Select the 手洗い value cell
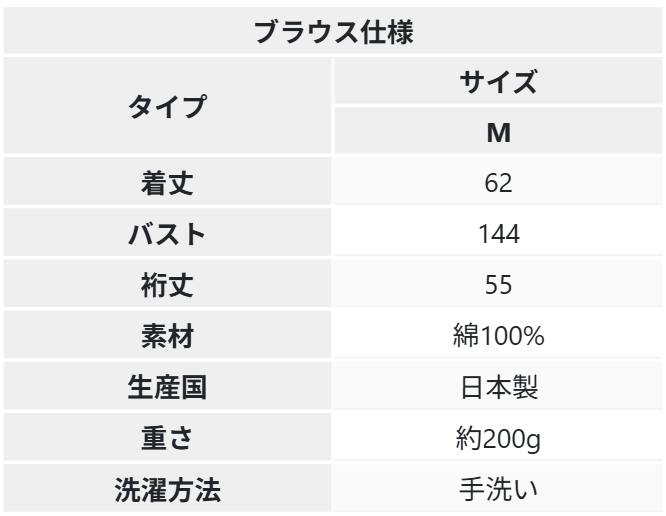666x516 pixels. (498, 489)
